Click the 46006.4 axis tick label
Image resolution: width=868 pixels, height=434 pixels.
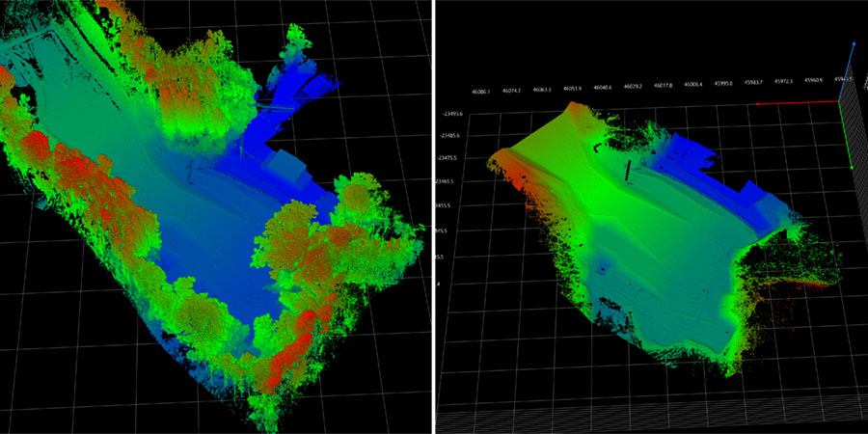point(693,84)
